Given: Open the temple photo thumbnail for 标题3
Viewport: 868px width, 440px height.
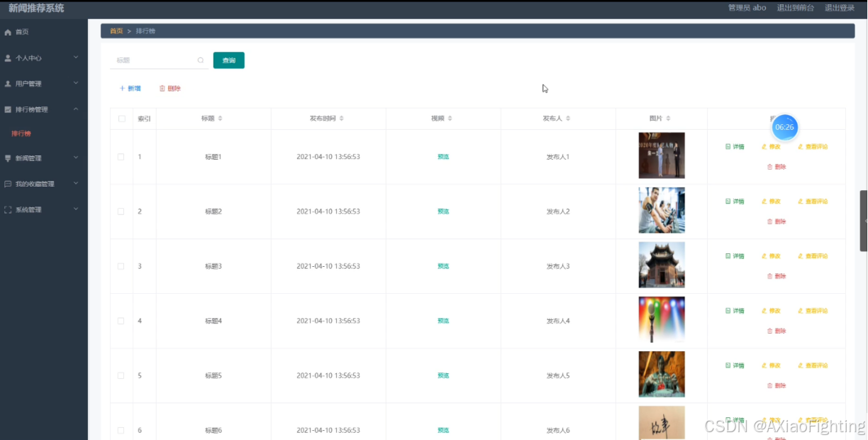Looking at the screenshot, I should coord(662,265).
